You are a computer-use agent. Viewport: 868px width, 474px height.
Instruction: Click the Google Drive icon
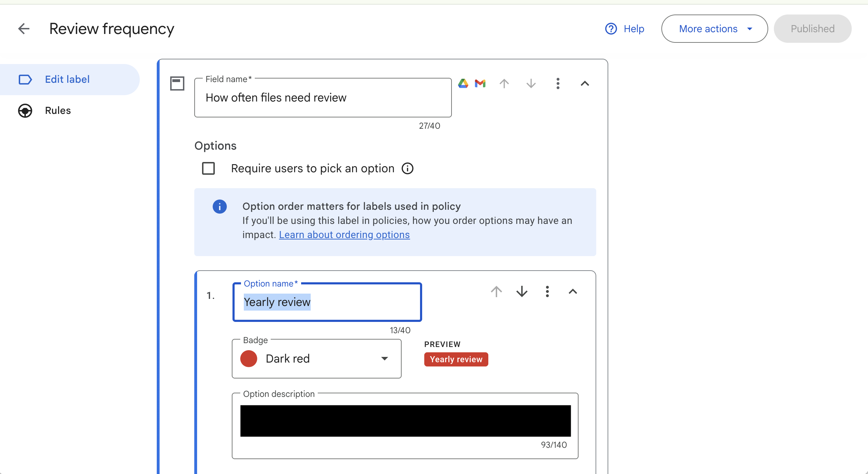pyautogui.click(x=463, y=83)
